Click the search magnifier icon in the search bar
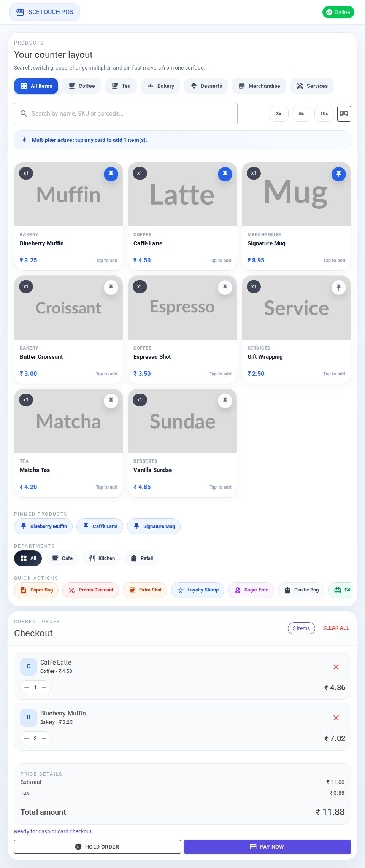 24,113
